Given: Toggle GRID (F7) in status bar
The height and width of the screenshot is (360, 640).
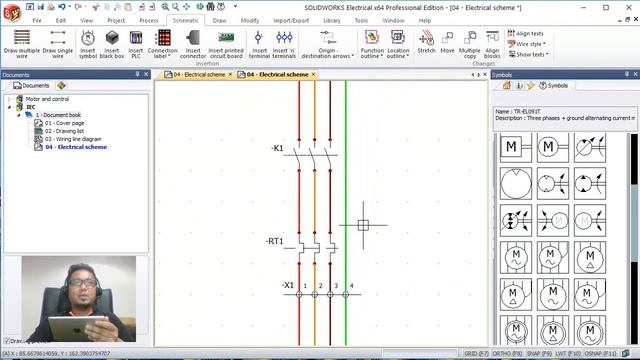Looking at the screenshot, I should click(x=476, y=353).
